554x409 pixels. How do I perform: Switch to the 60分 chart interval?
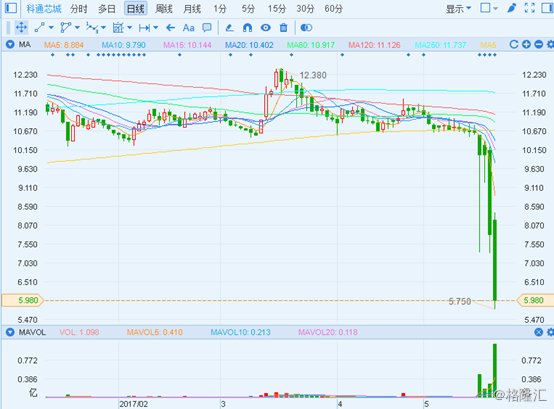tap(334, 9)
